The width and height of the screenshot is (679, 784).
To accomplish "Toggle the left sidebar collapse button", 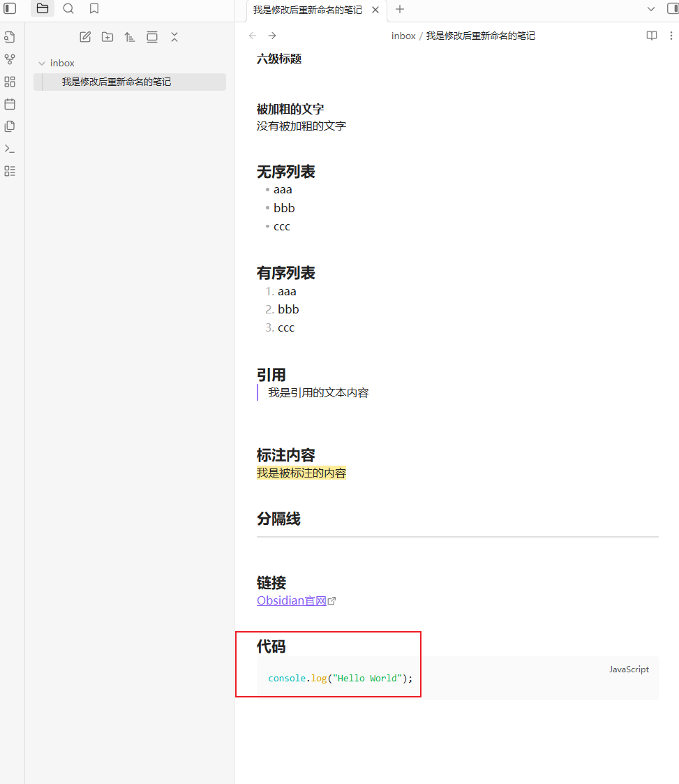I will point(10,9).
